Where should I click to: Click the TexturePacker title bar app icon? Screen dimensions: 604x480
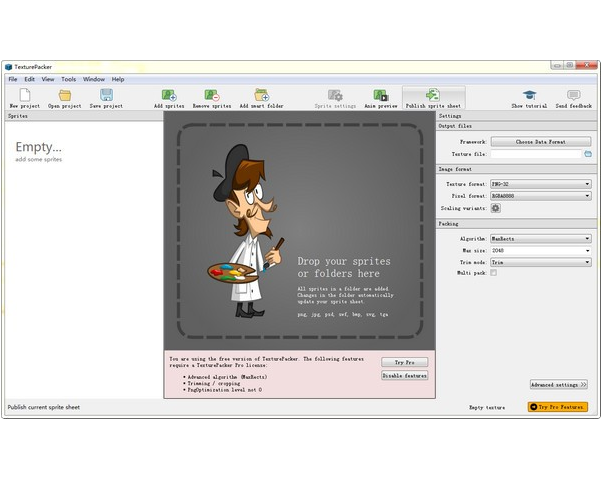coord(8,67)
